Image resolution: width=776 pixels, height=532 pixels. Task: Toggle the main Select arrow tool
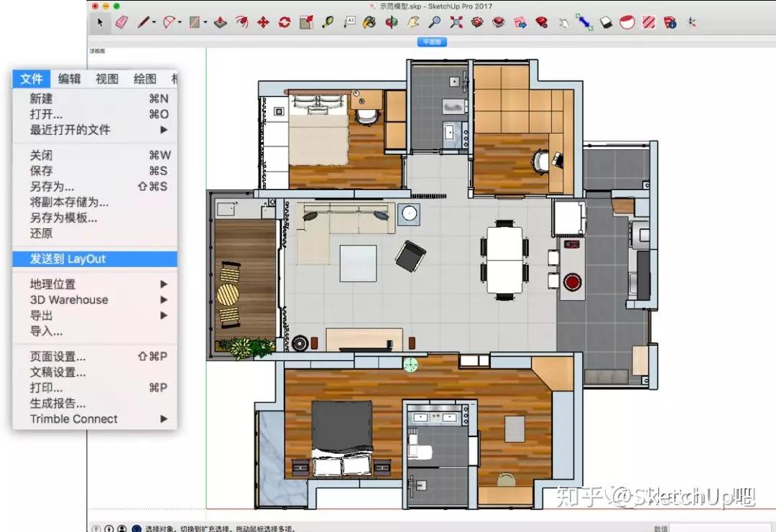coord(101,22)
